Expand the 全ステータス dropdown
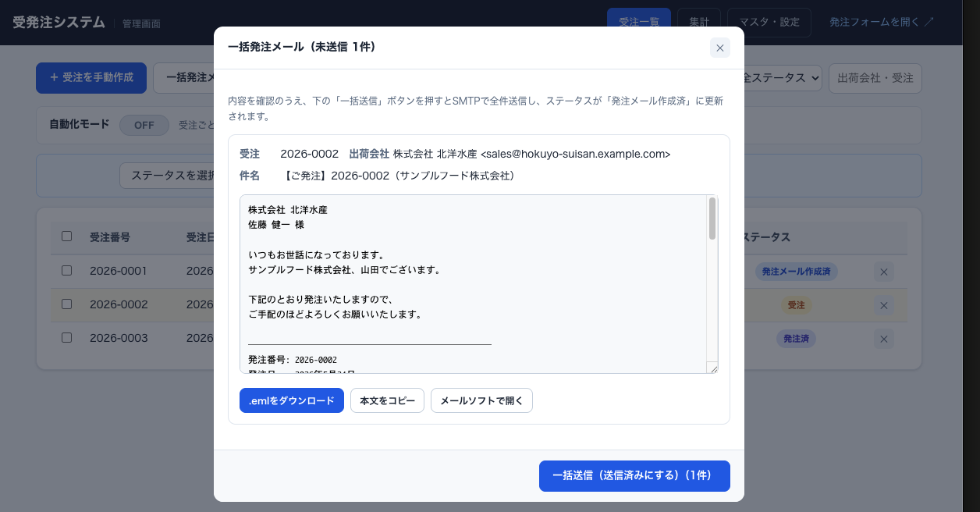980x512 pixels. click(x=783, y=78)
